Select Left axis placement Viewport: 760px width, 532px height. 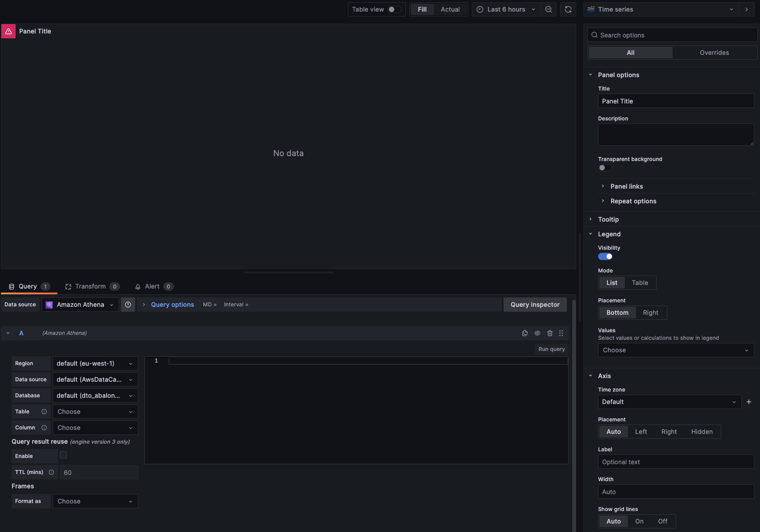click(x=641, y=432)
